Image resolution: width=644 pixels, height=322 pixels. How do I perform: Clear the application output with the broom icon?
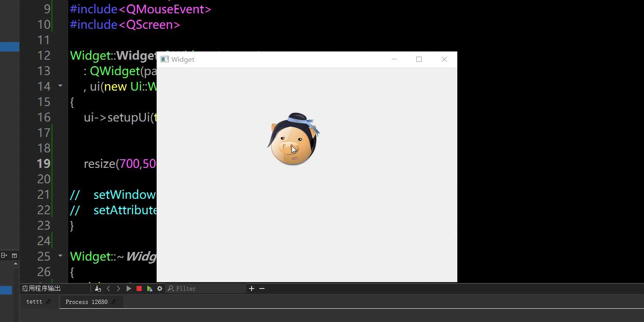pos(98,289)
